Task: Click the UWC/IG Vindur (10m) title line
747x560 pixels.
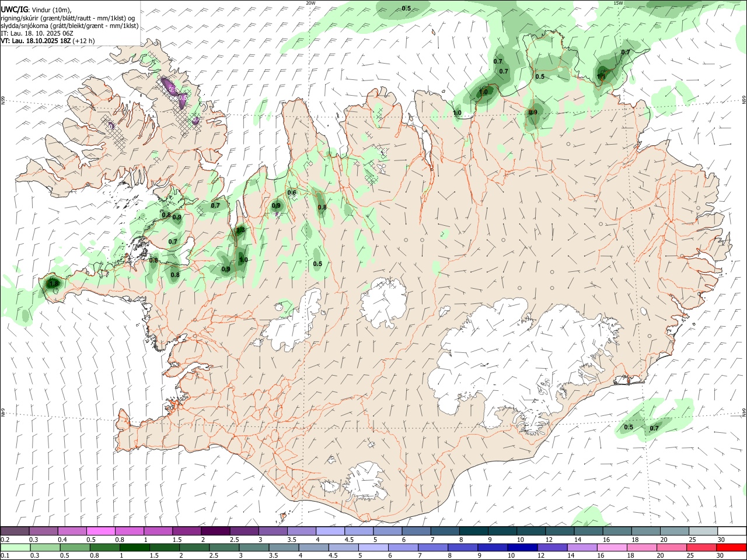Action: pyautogui.click(x=36, y=10)
